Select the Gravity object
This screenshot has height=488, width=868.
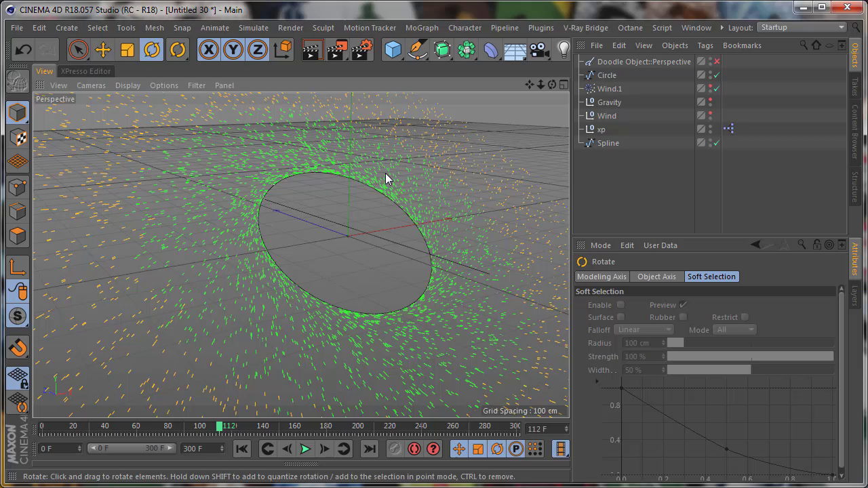pos(609,102)
